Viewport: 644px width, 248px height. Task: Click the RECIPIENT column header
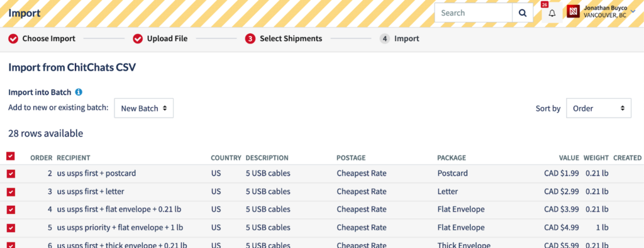74,158
